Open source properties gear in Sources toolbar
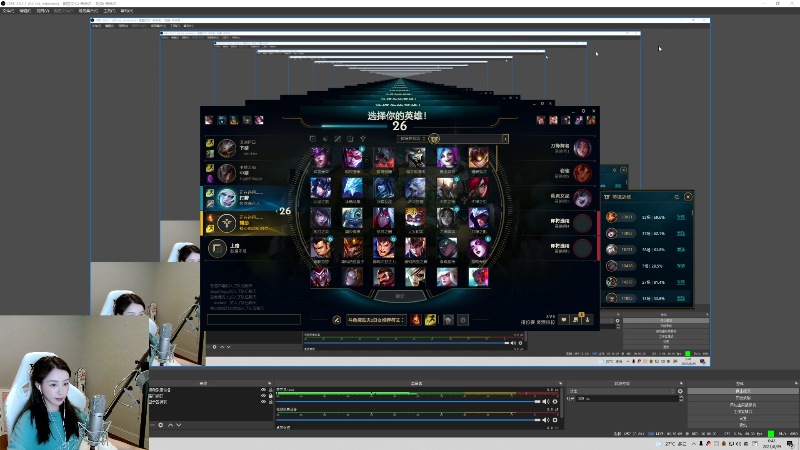The height and width of the screenshot is (450, 800). [161, 425]
